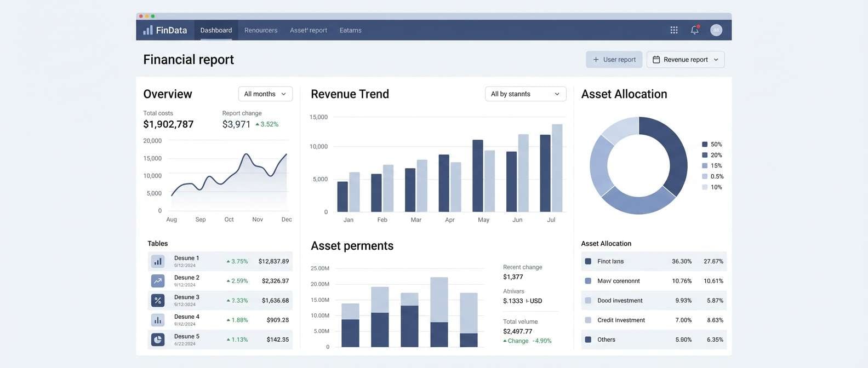Viewport: 868px width, 368px height.
Task: Click the Dood investment color square
Action: [x=588, y=301]
